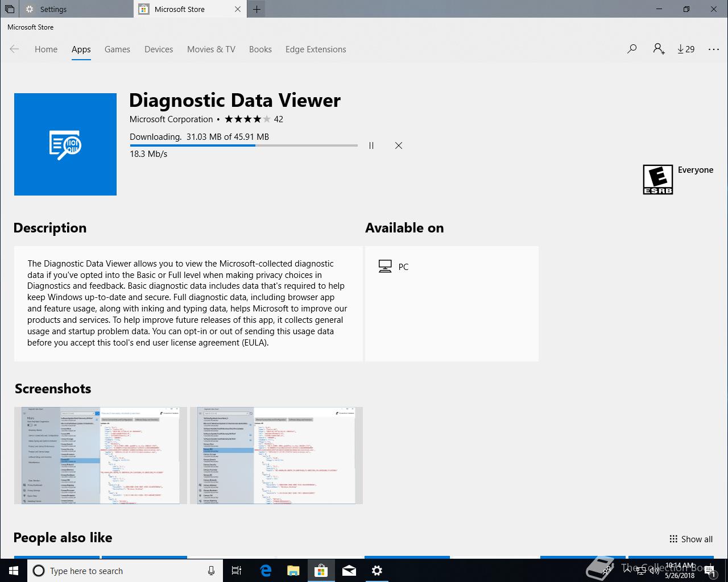Launch Microsoft Edge from the taskbar
The height and width of the screenshot is (582, 728).
coord(266,571)
